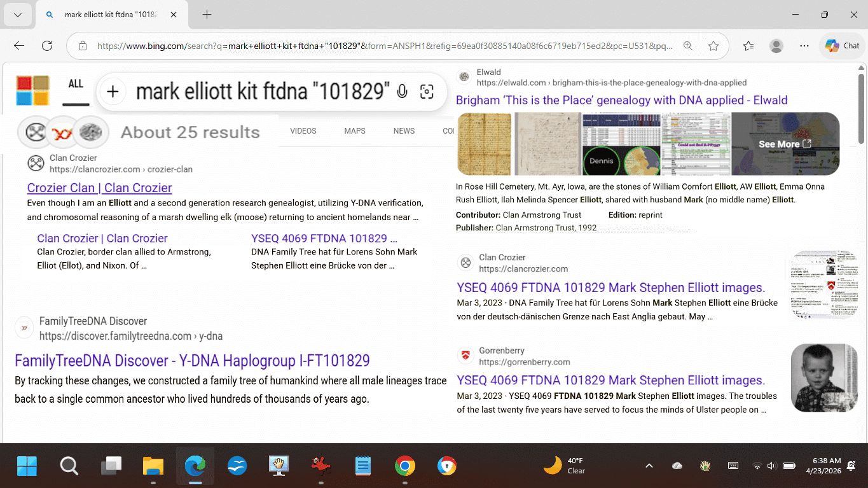Show hidden system tray icons chevron
The width and height of the screenshot is (868, 488).
(x=649, y=466)
